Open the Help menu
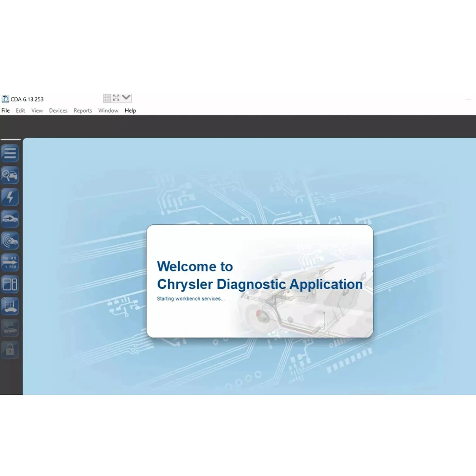The height and width of the screenshot is (476, 476). (x=130, y=110)
